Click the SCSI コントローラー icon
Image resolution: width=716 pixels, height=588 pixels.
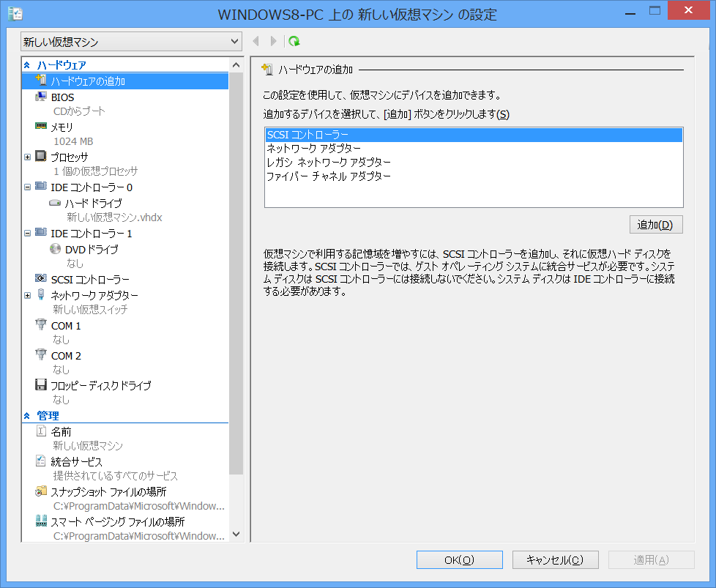[41, 278]
